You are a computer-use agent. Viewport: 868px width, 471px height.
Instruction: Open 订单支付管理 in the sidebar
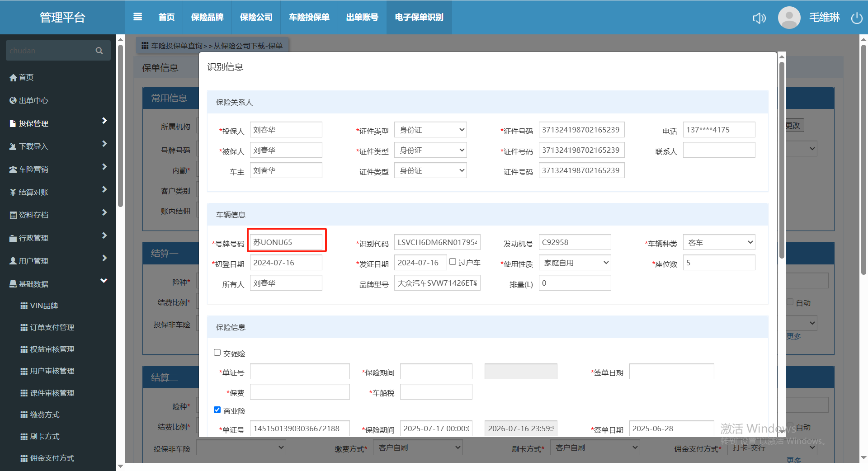tap(52, 328)
